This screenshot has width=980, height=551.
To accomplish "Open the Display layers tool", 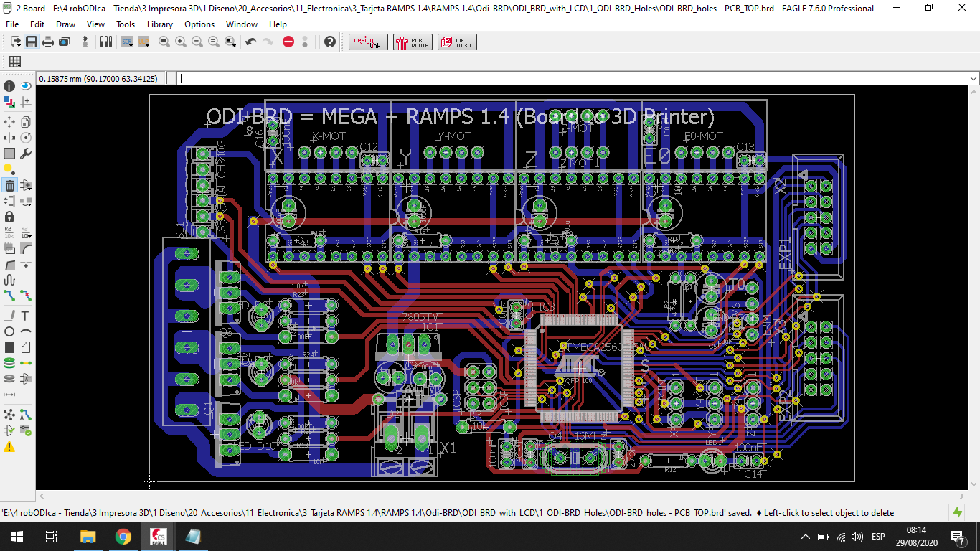I will pyautogui.click(x=9, y=103).
